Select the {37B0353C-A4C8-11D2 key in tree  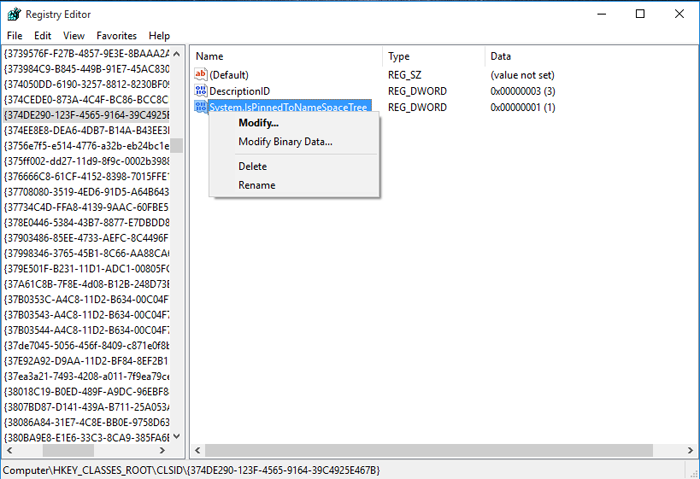pyautogui.click(x=87, y=300)
